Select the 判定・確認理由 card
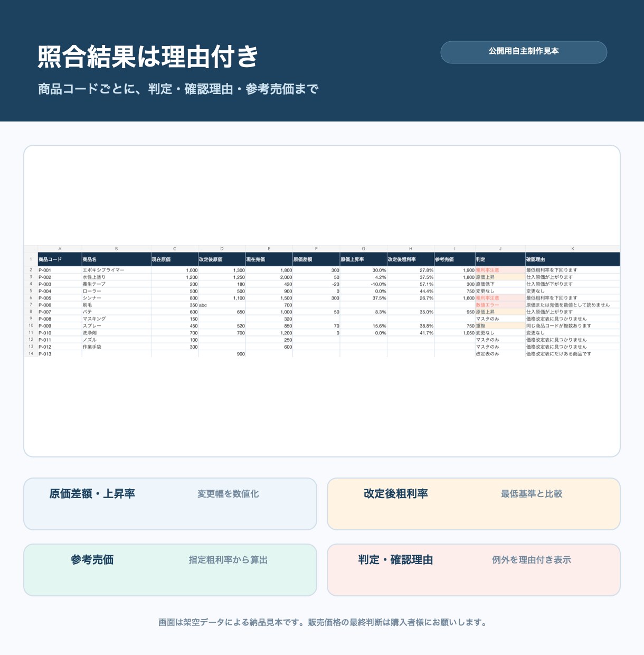The width and height of the screenshot is (644, 655). click(x=473, y=570)
